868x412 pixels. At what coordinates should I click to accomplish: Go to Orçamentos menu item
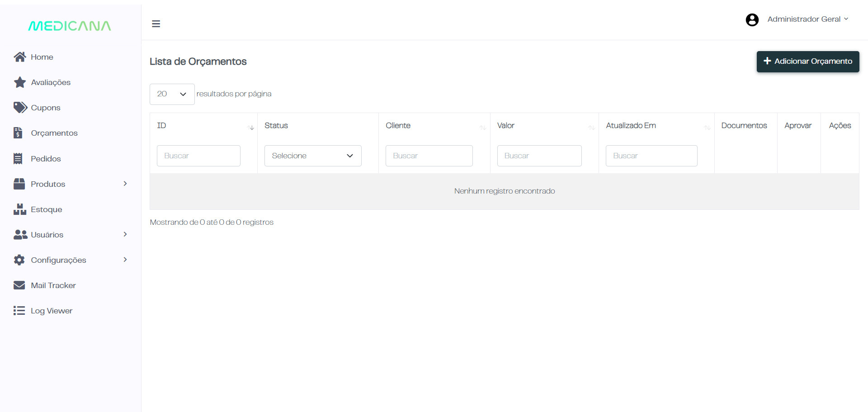[54, 133]
